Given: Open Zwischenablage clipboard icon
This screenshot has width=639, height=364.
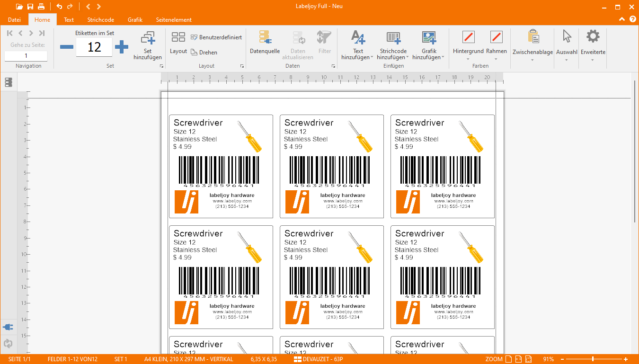Looking at the screenshot, I should click(533, 36).
